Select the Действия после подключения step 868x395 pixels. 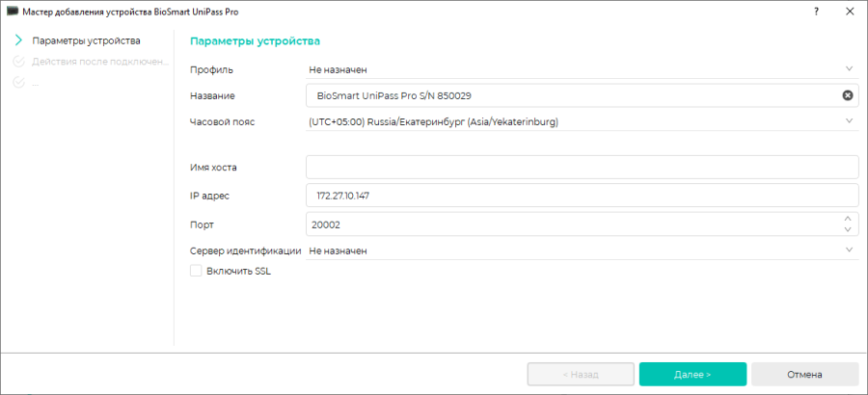99,62
